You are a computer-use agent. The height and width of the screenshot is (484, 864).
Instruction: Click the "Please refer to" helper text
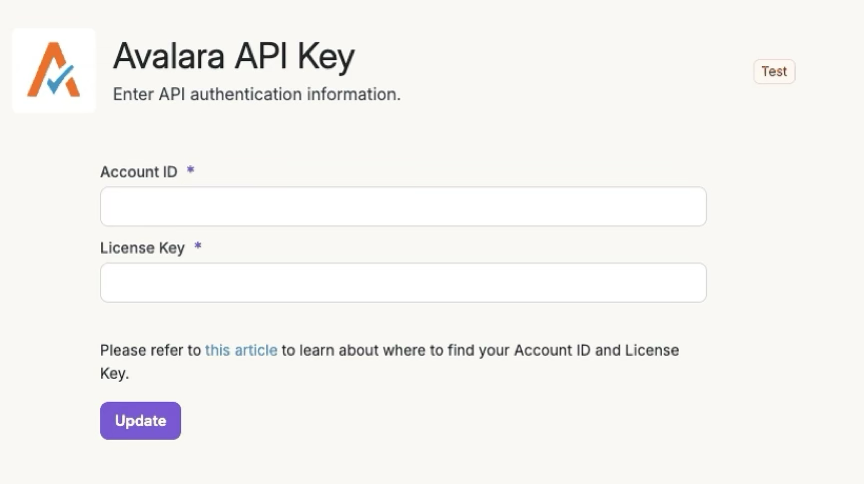point(150,350)
